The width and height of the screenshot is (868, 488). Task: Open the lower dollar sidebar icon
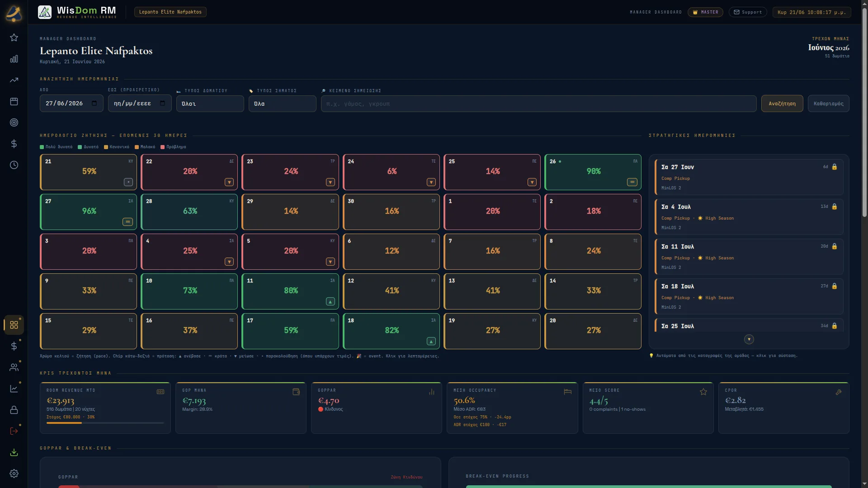click(14, 346)
